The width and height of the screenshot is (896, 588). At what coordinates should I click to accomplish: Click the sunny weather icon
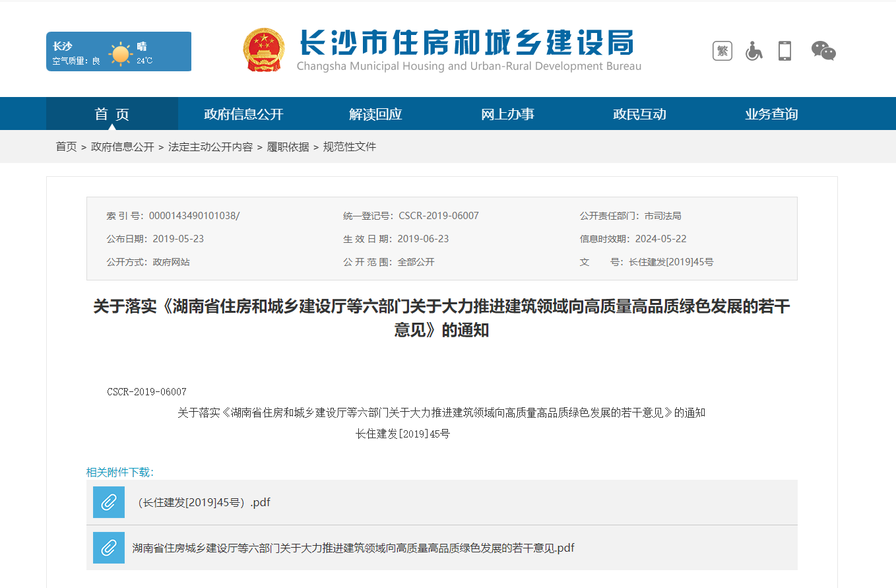click(x=121, y=54)
